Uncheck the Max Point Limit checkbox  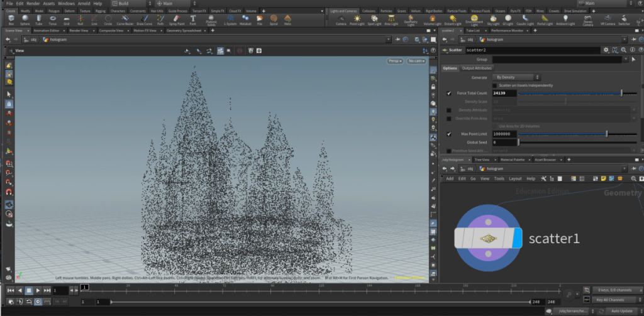pyautogui.click(x=449, y=134)
